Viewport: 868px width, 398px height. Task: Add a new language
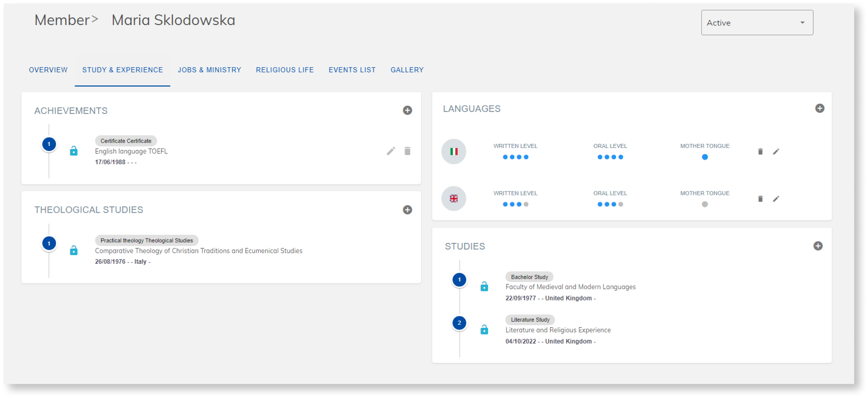coord(820,108)
